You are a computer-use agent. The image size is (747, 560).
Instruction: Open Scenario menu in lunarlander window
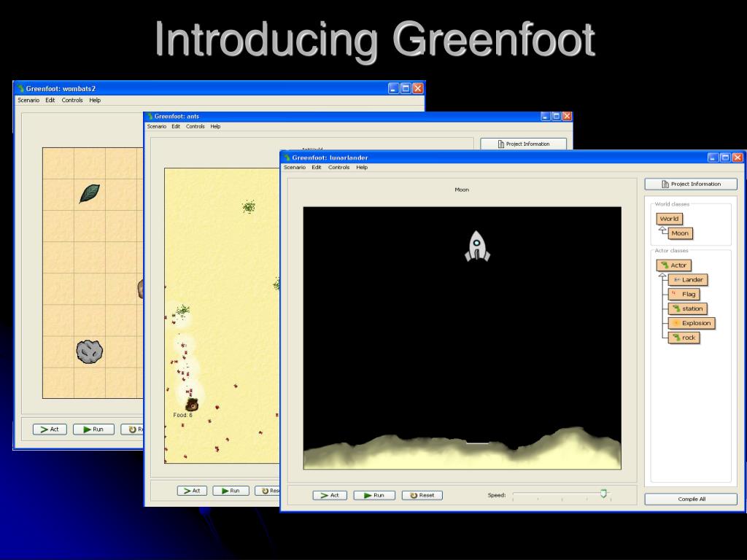tap(295, 167)
